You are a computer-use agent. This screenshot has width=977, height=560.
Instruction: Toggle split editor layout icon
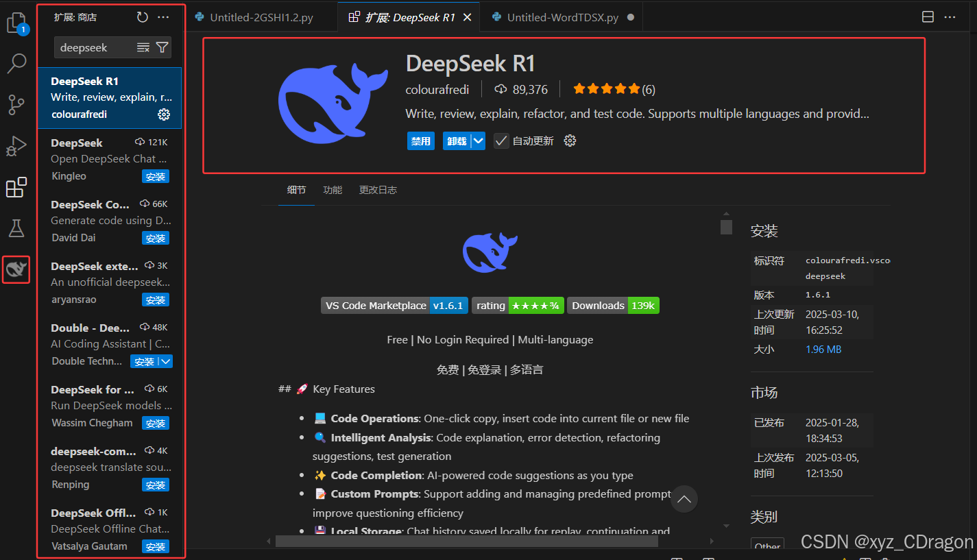pos(928,17)
